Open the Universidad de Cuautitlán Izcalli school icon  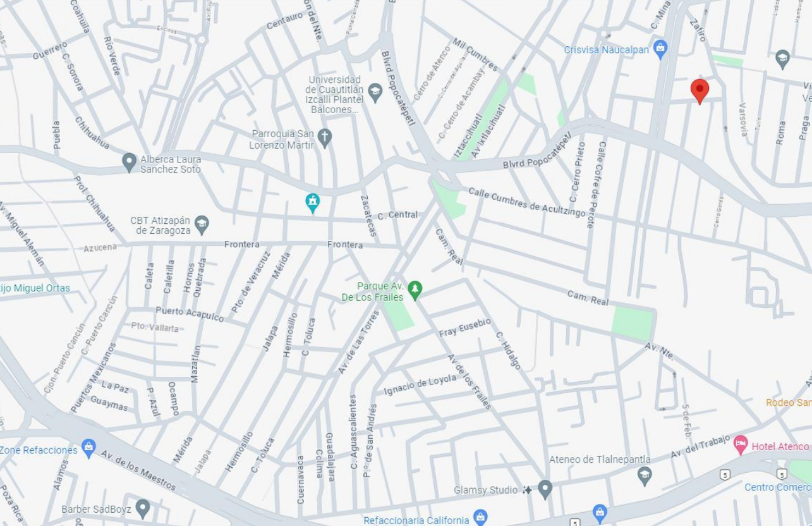375,92
